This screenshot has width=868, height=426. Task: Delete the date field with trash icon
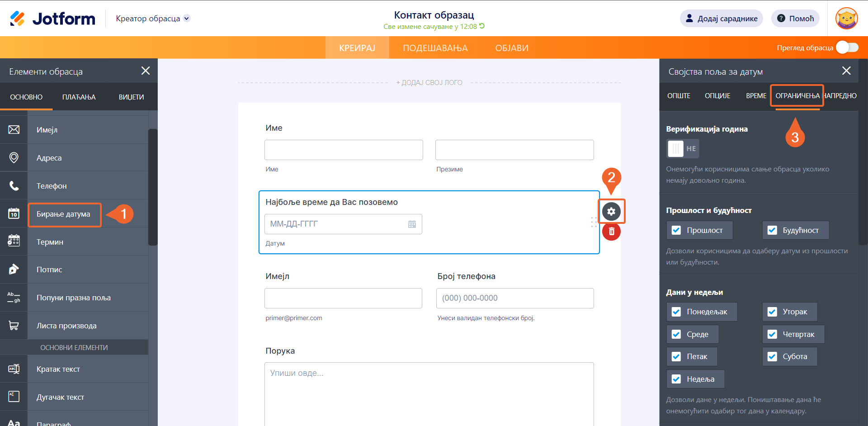pos(611,232)
